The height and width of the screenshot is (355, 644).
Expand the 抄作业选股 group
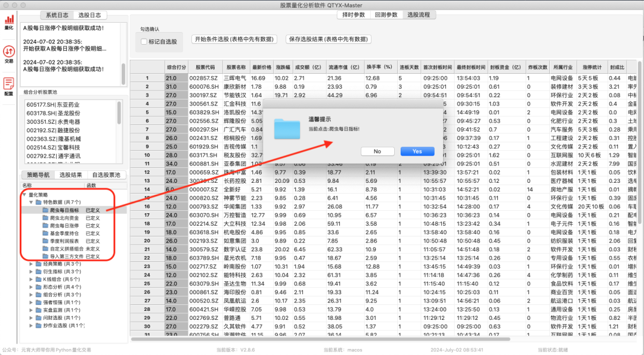(x=31, y=325)
